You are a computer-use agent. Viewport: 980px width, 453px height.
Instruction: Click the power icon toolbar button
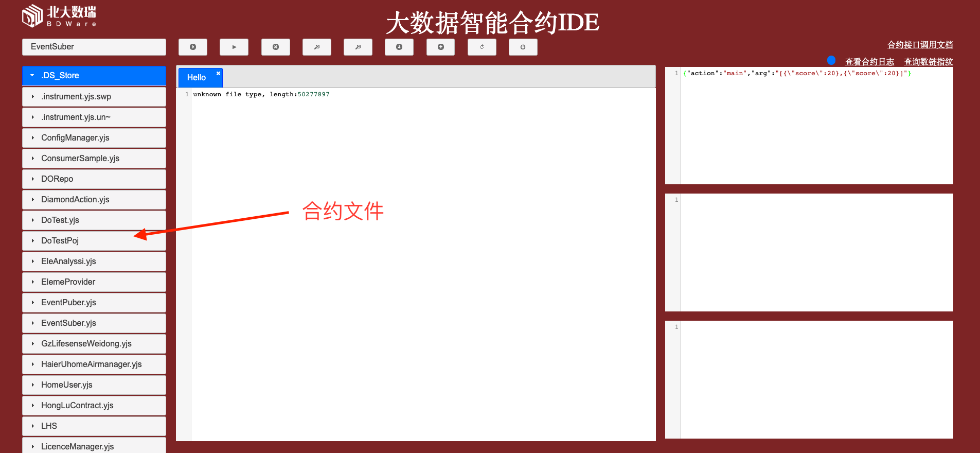coord(523,47)
